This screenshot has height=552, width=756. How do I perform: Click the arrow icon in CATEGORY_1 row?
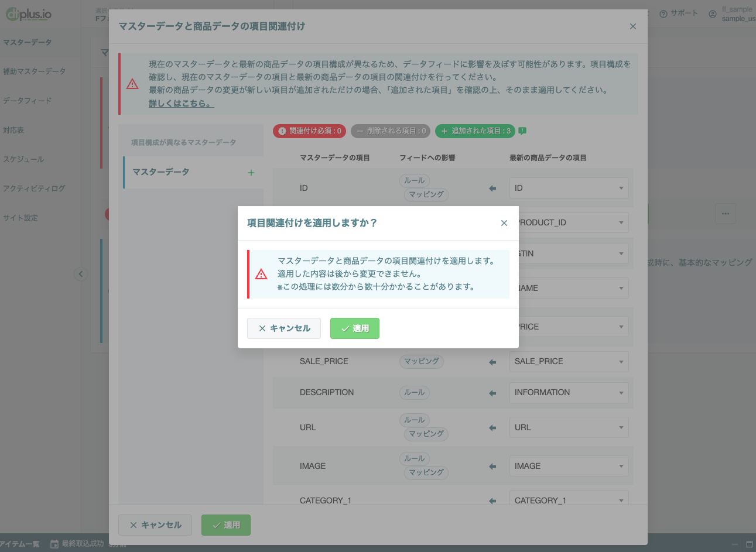(492, 501)
